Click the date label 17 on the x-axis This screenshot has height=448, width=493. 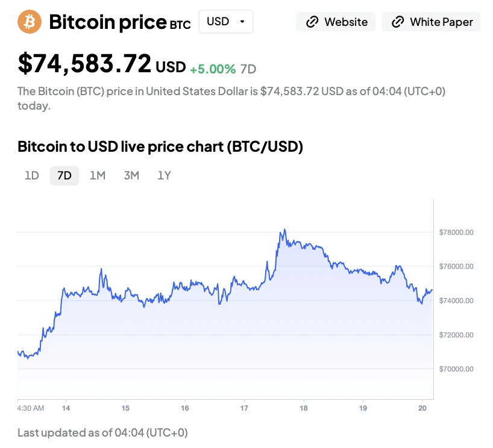(244, 408)
